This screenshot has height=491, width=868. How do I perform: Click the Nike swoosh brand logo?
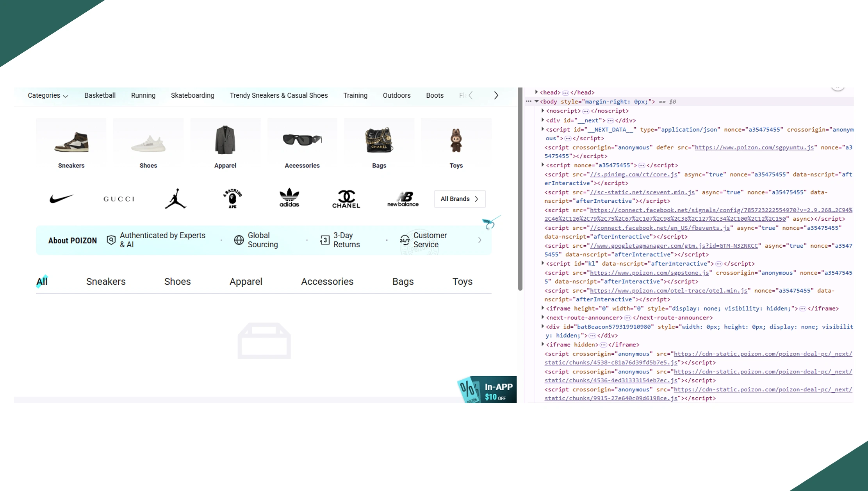pos(61,198)
